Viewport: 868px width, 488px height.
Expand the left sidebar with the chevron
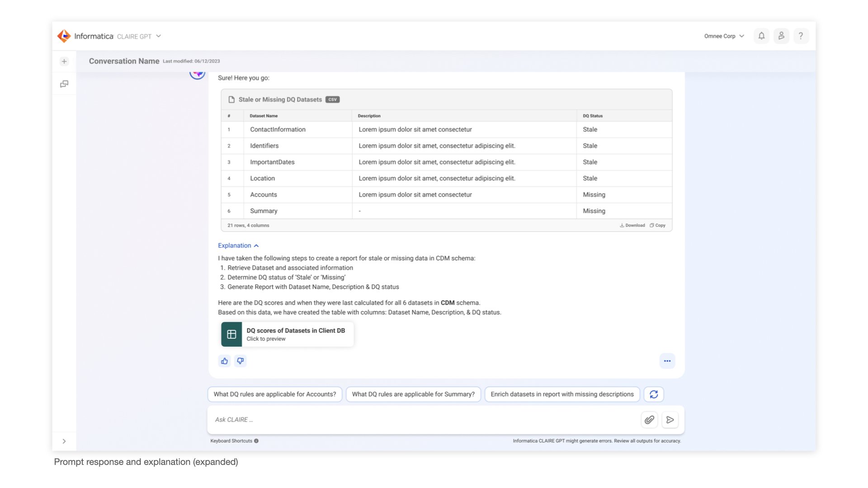pos(64,441)
